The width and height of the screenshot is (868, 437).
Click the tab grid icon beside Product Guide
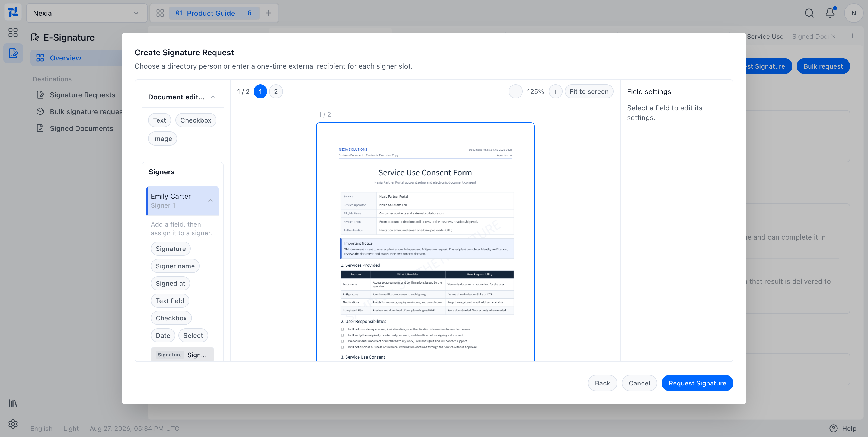(160, 13)
